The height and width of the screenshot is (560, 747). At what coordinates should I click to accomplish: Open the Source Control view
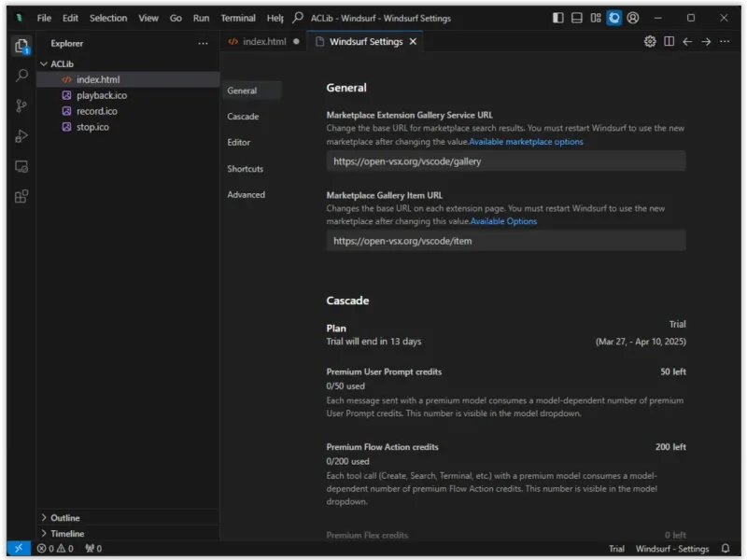point(21,105)
